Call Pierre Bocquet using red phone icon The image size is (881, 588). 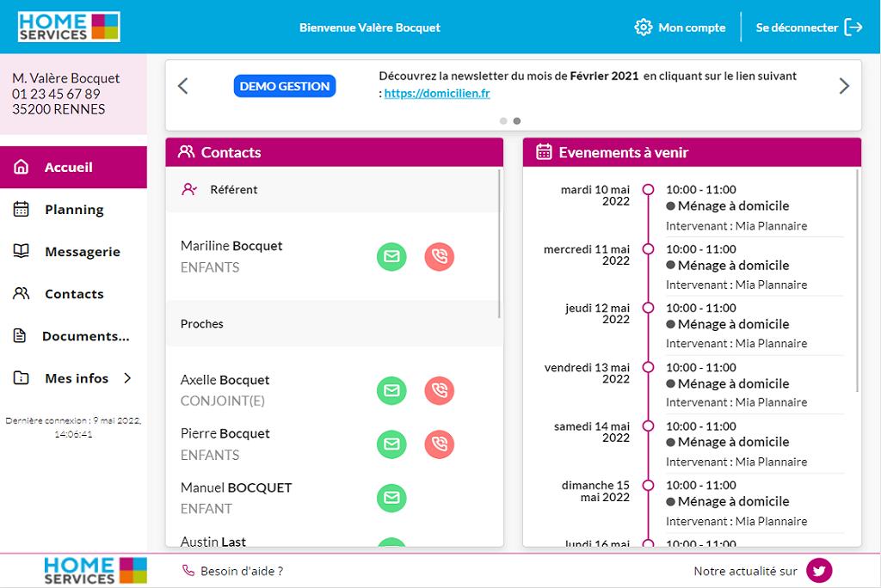click(x=440, y=444)
